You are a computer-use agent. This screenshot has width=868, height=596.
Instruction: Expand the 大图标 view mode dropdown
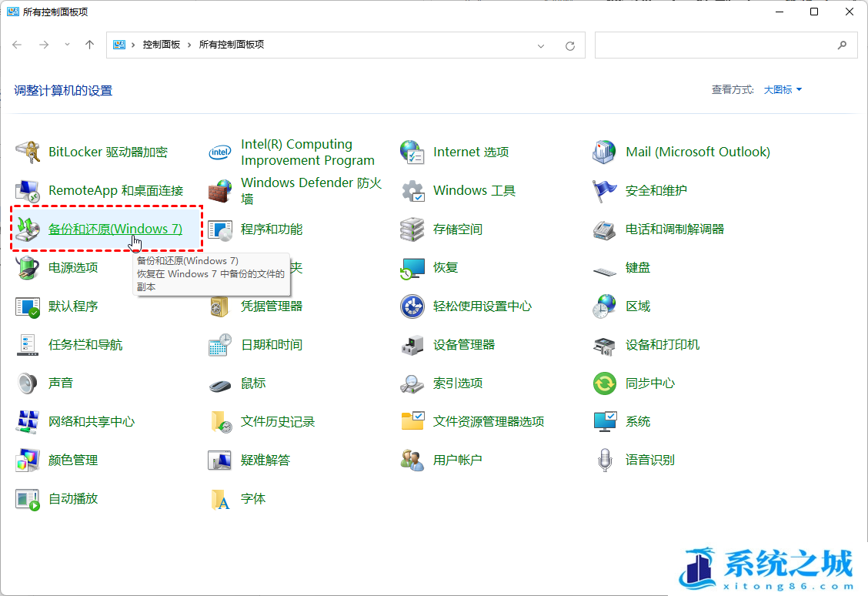pyautogui.click(x=783, y=90)
